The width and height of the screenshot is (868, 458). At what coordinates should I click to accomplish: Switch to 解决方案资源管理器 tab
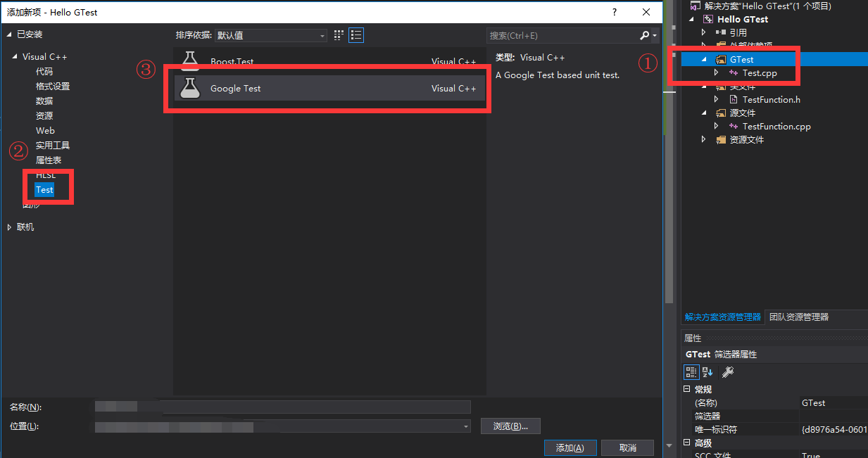pyautogui.click(x=722, y=317)
